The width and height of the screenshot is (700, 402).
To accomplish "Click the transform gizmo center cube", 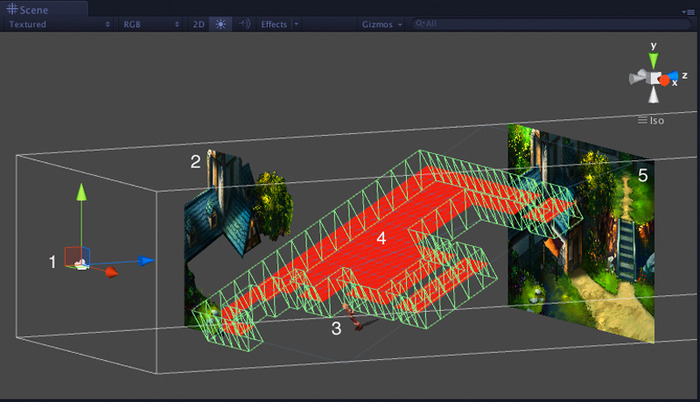I will tap(77, 258).
